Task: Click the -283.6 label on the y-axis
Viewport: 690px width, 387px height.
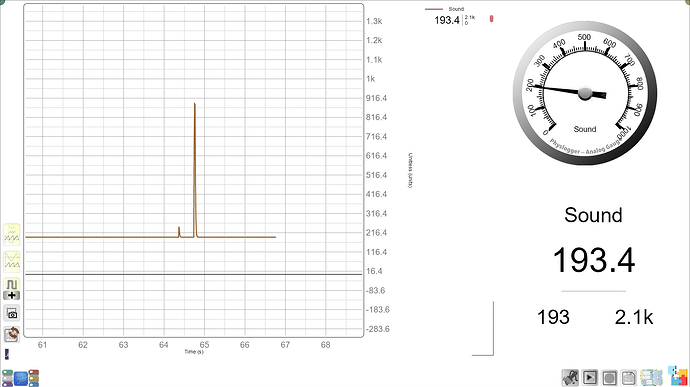Action: pyautogui.click(x=378, y=329)
